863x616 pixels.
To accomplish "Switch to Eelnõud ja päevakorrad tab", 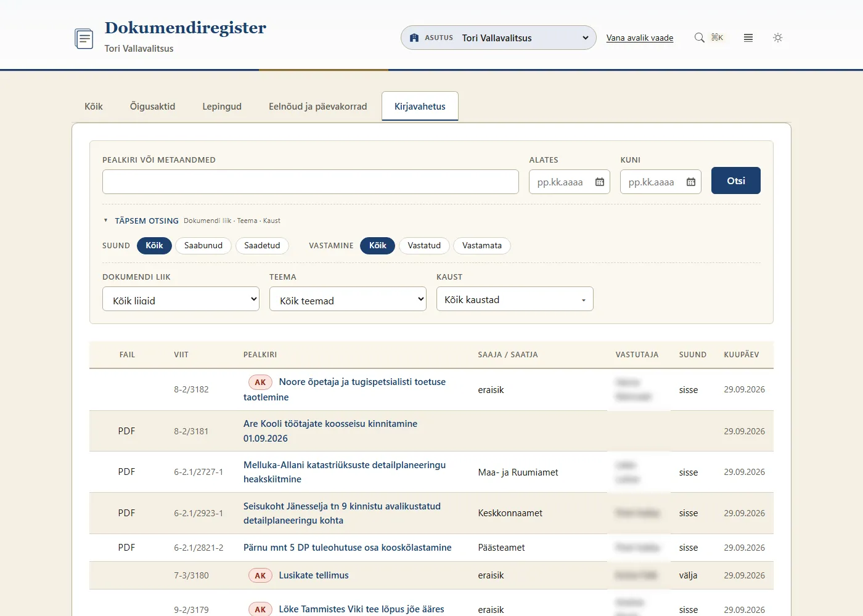I will click(x=318, y=106).
